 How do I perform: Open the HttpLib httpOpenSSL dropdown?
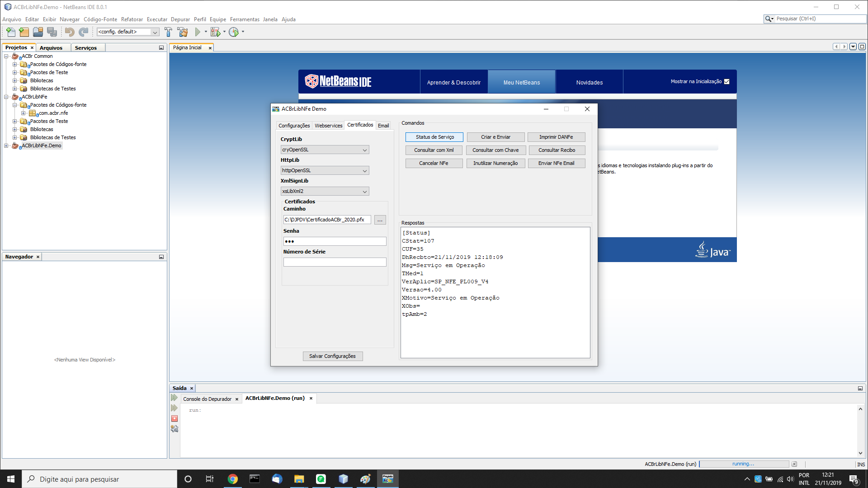[325, 171]
